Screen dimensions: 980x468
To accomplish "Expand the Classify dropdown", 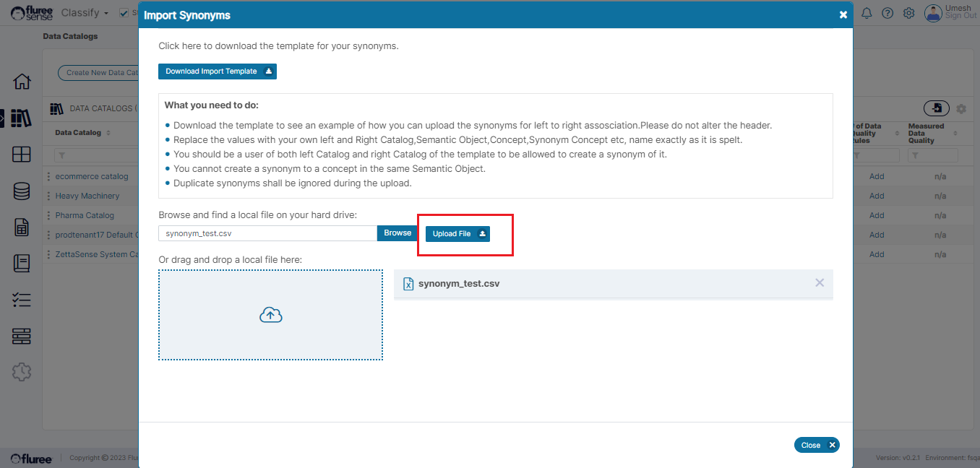I will [x=85, y=13].
